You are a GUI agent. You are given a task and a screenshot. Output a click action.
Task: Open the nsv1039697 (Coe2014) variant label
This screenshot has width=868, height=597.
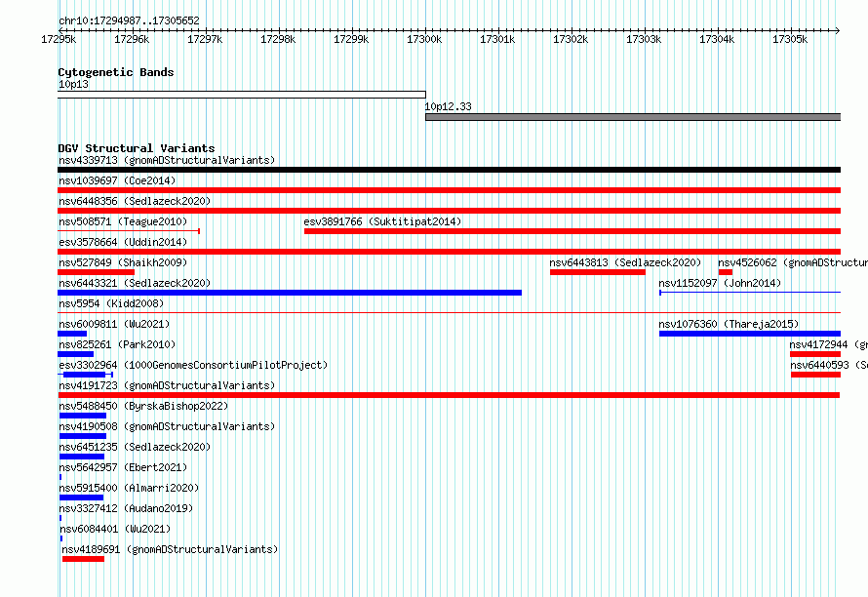click(x=117, y=180)
